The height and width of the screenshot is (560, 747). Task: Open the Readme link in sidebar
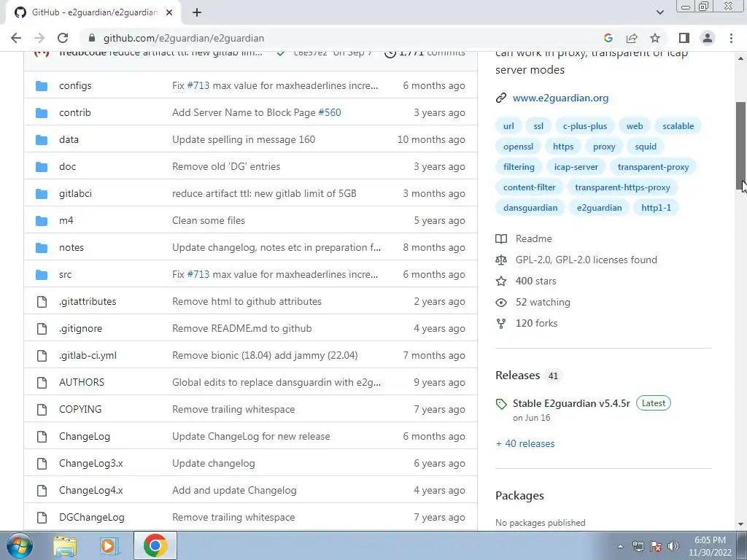click(x=533, y=238)
